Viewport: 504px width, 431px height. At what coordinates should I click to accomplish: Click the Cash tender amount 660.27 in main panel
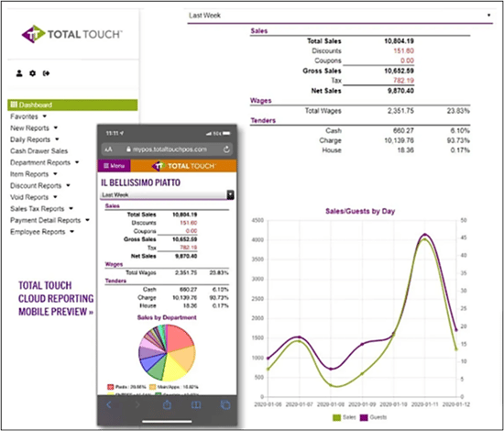click(x=403, y=130)
